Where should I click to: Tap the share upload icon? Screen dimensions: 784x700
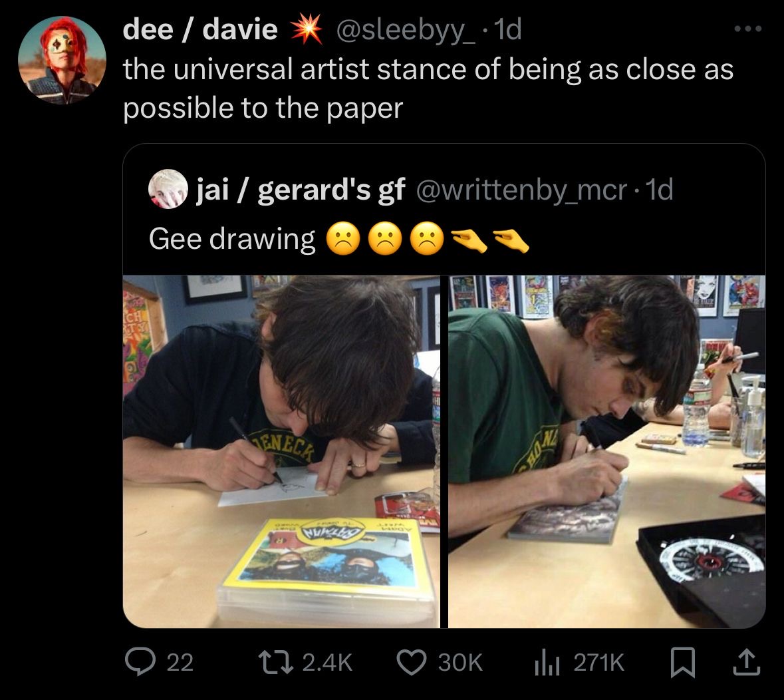[746, 662]
